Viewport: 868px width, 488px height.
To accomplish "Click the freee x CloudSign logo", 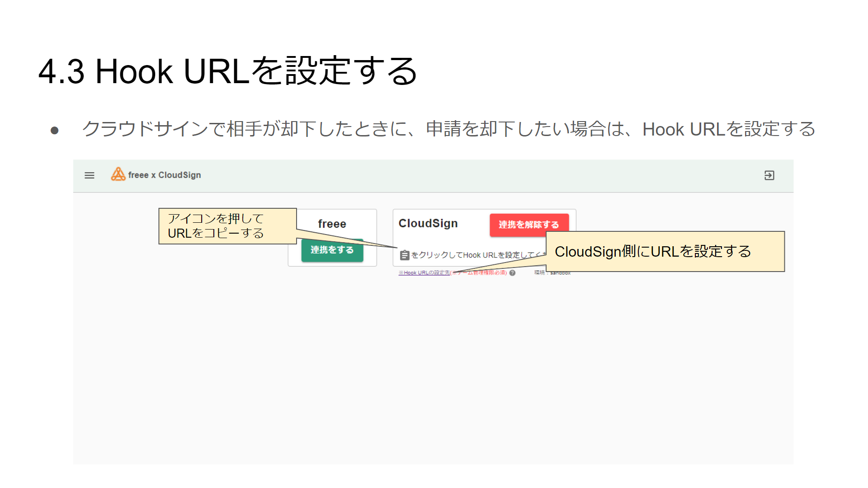I will click(x=118, y=174).
